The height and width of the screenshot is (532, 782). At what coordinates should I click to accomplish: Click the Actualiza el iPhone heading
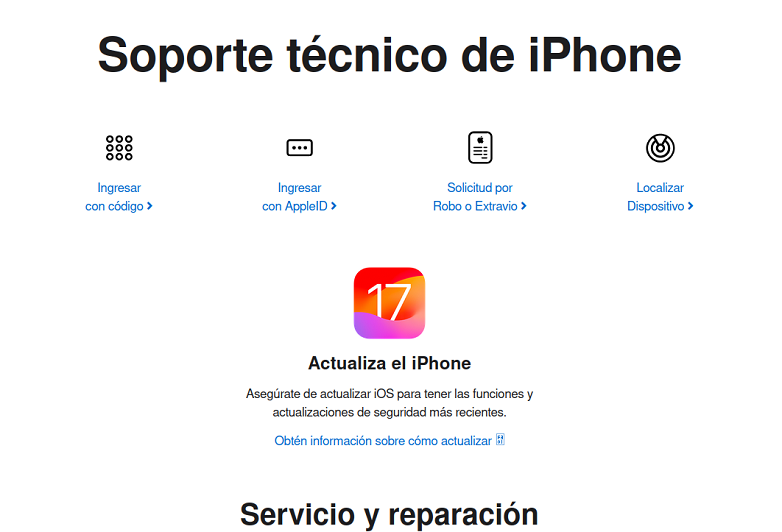click(390, 363)
